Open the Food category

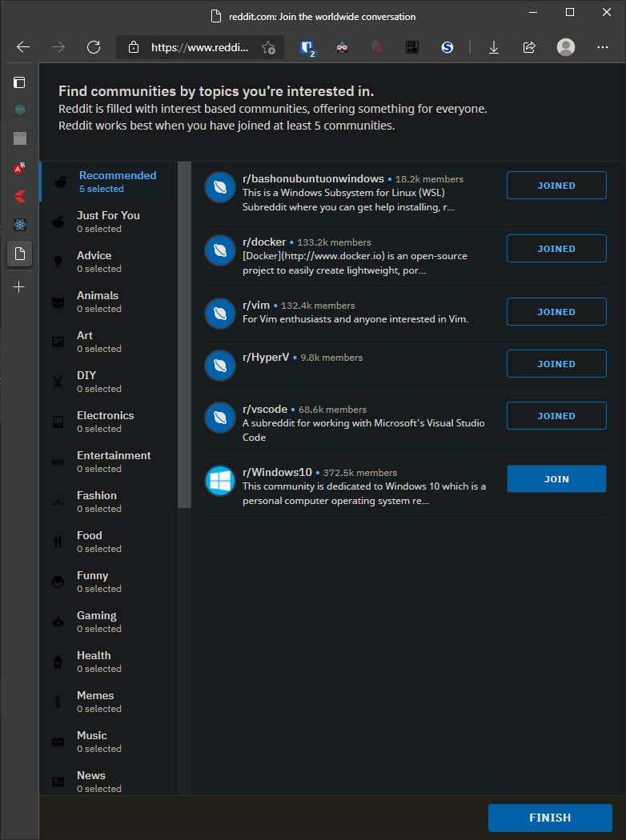[x=110, y=542]
